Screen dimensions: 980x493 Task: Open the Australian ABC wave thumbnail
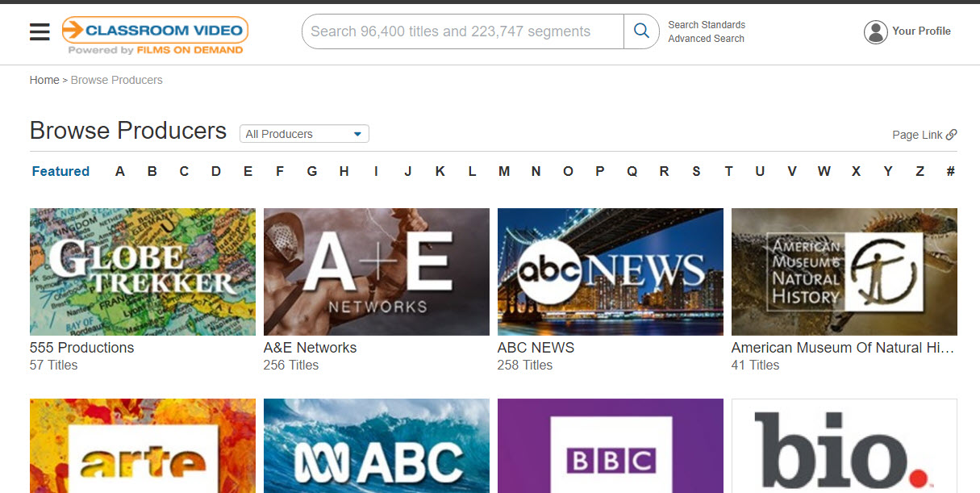[x=377, y=445]
